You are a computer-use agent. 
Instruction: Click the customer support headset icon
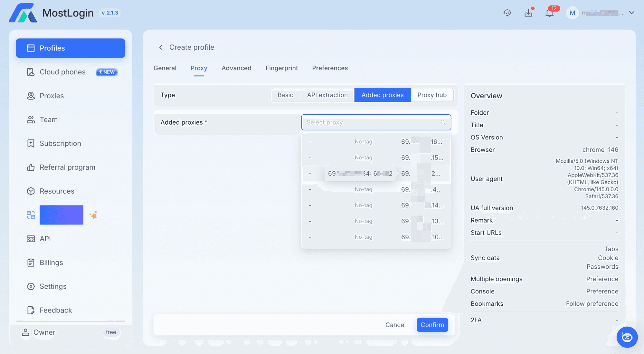pyautogui.click(x=507, y=13)
